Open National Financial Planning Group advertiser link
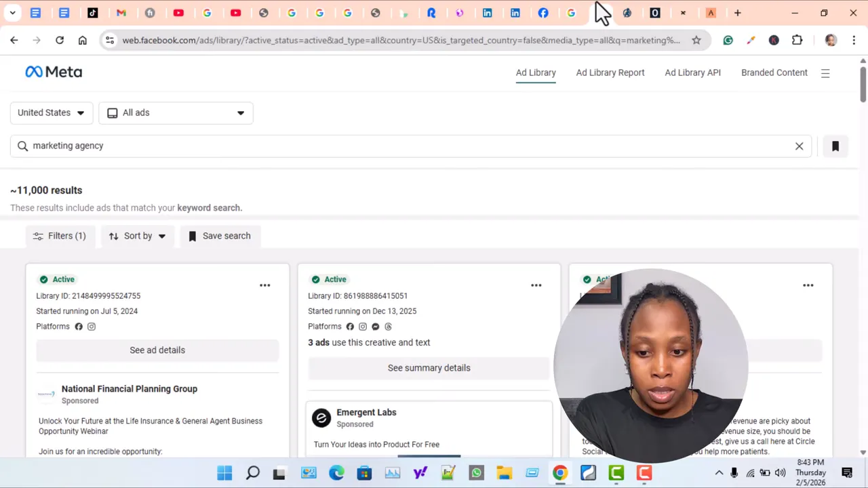 tap(130, 389)
